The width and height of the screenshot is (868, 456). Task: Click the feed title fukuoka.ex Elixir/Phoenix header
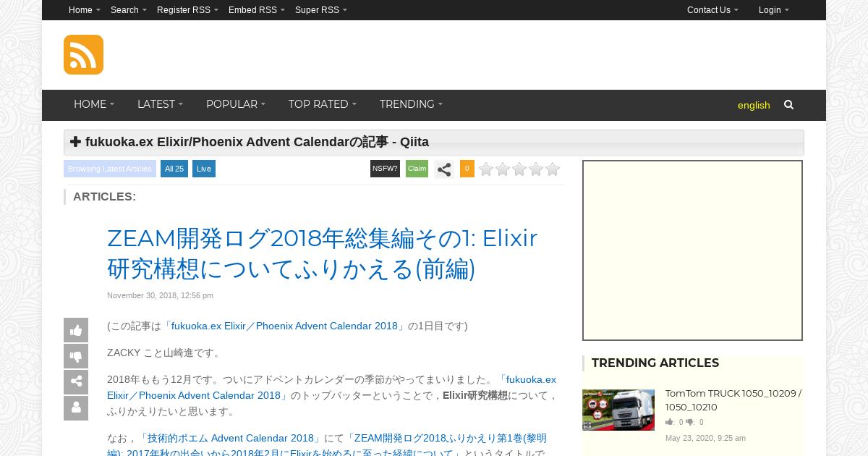coord(257,142)
